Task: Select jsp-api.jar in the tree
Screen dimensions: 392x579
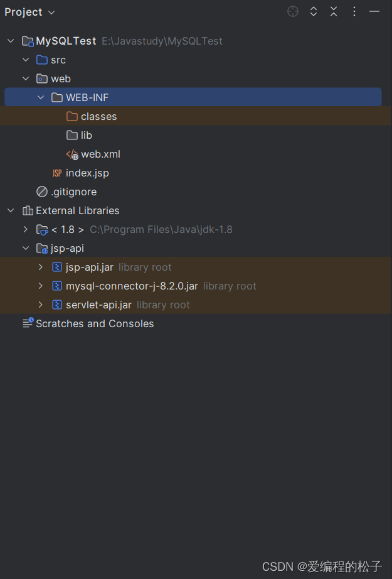Action: click(90, 267)
